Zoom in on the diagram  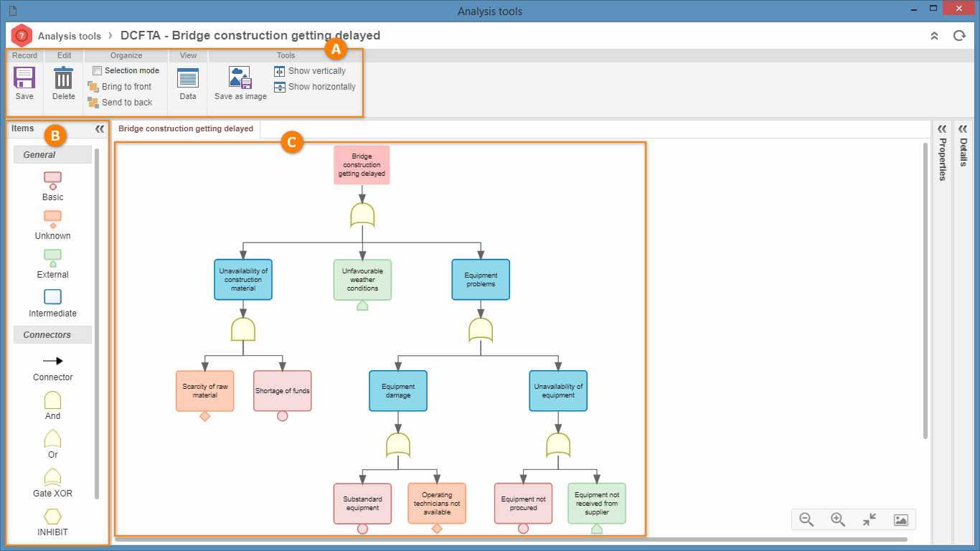pos(838,519)
